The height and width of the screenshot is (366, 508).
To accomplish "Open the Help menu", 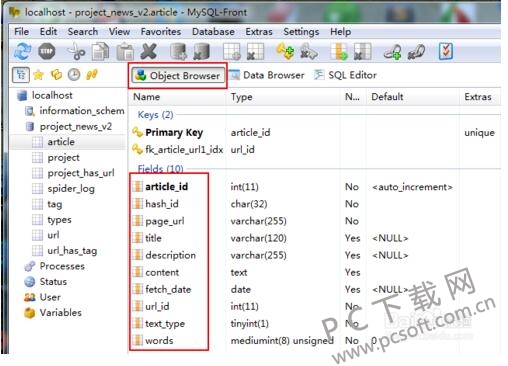I will pos(340,32).
